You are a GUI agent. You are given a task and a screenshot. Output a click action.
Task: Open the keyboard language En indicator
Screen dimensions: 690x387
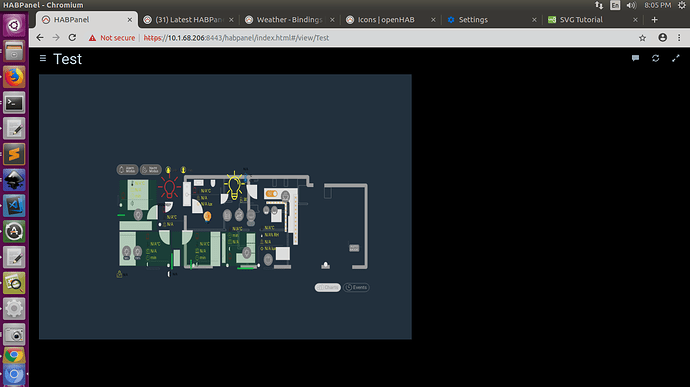[615, 5]
